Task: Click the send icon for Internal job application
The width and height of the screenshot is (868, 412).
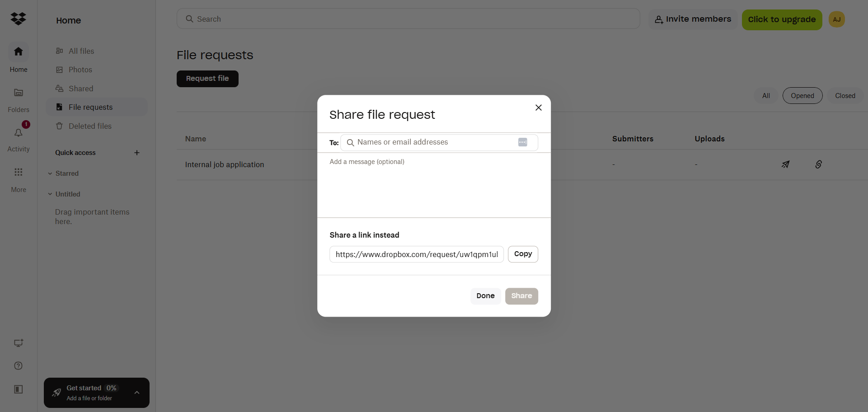Action: 786,164
